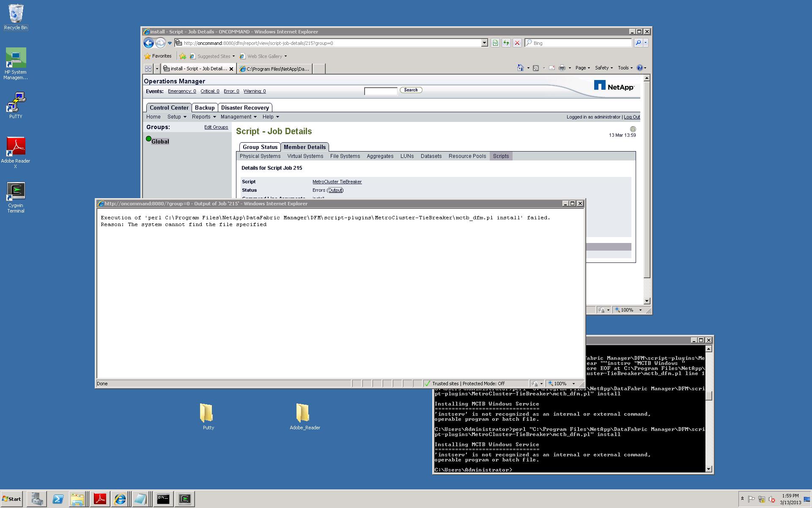
Task: Click Internet Explorer icon in taskbar
Action: (120, 499)
